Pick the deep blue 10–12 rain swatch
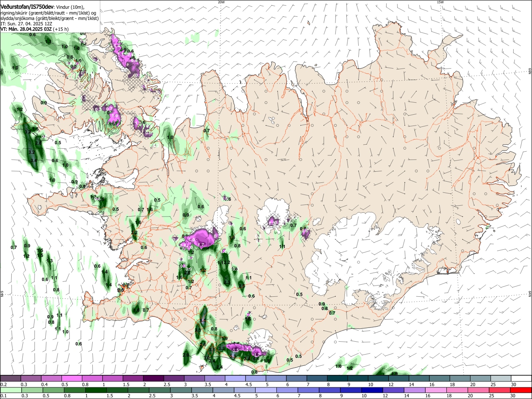532x399 pixels. tap(372, 390)
